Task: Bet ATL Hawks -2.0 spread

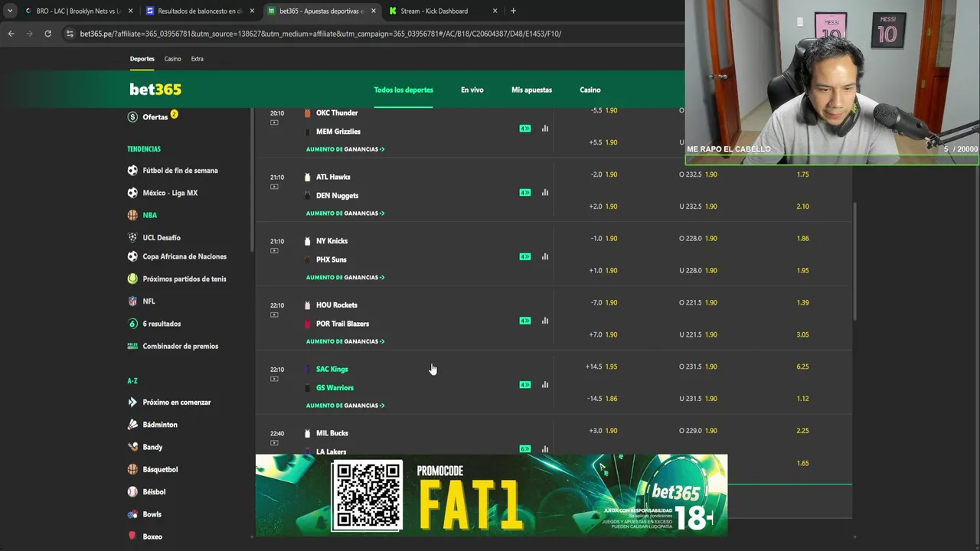Action: [604, 174]
